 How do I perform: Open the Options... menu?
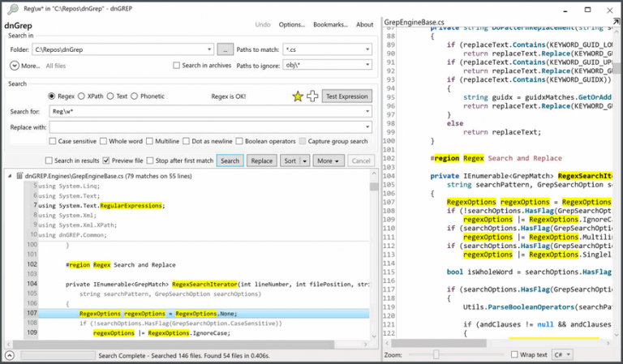pos(291,24)
